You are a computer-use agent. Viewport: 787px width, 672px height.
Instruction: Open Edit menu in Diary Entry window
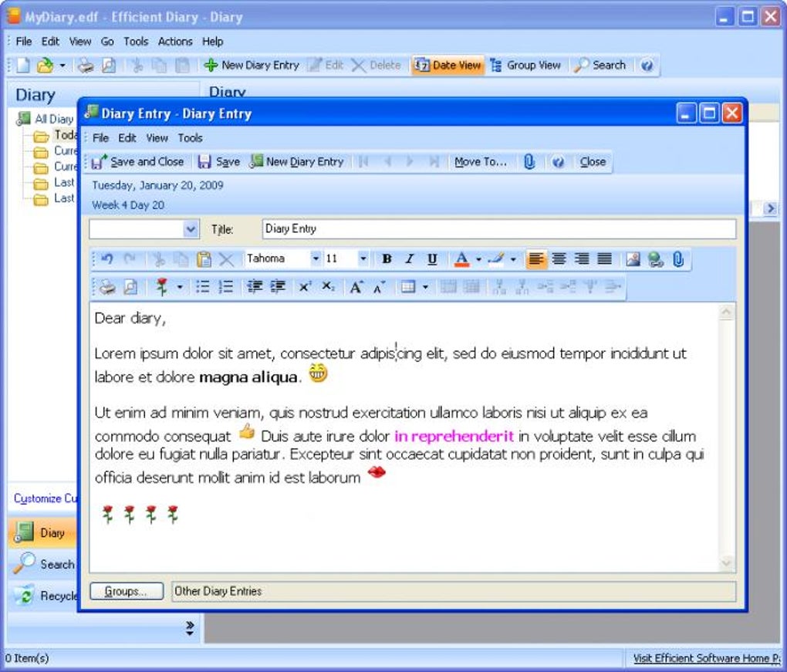coord(127,138)
